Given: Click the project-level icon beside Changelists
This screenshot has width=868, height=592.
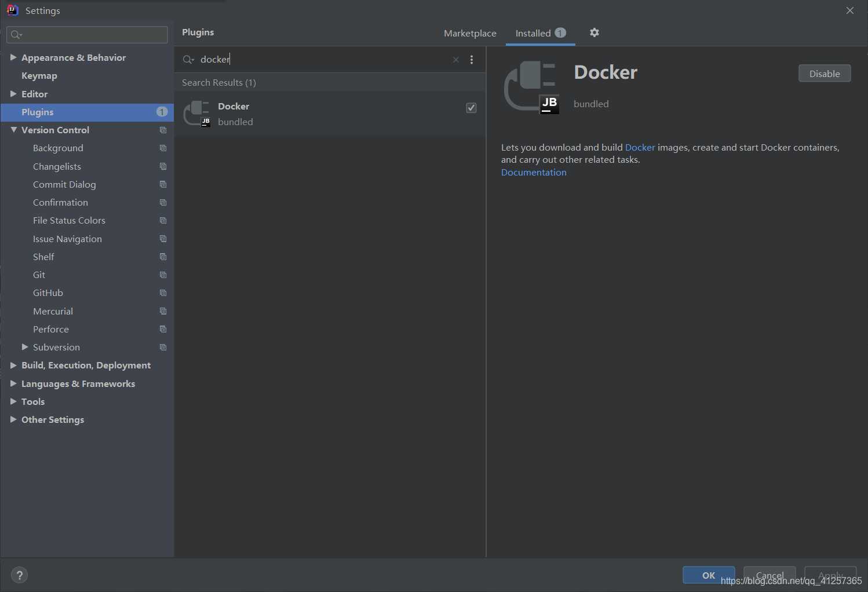Looking at the screenshot, I should click(x=163, y=166).
